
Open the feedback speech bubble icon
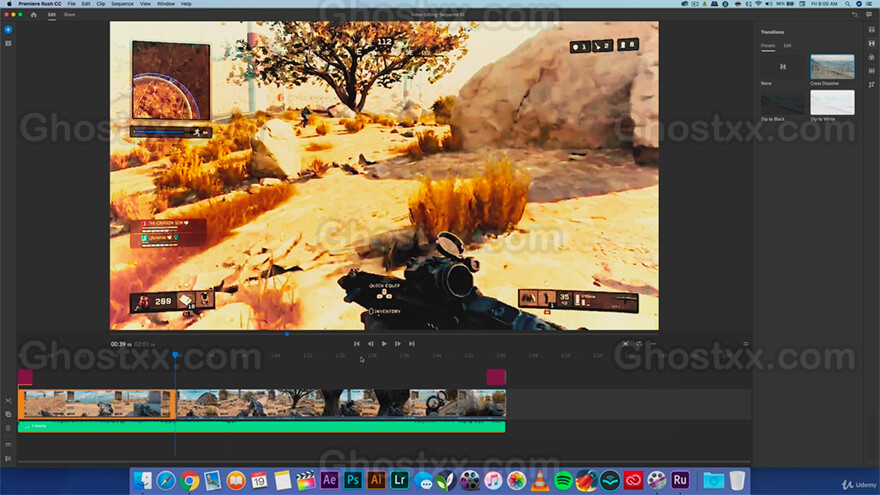coord(869,15)
